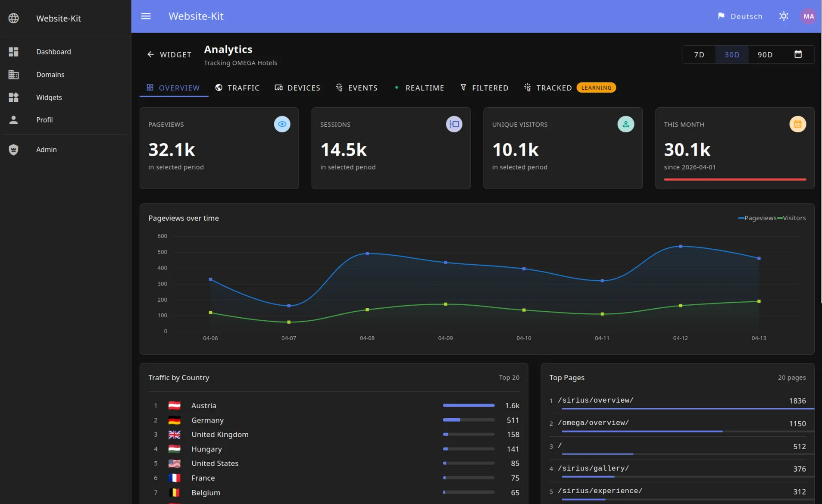Select the 90D time range
Image resolution: width=822 pixels, height=504 pixels.
(x=765, y=54)
